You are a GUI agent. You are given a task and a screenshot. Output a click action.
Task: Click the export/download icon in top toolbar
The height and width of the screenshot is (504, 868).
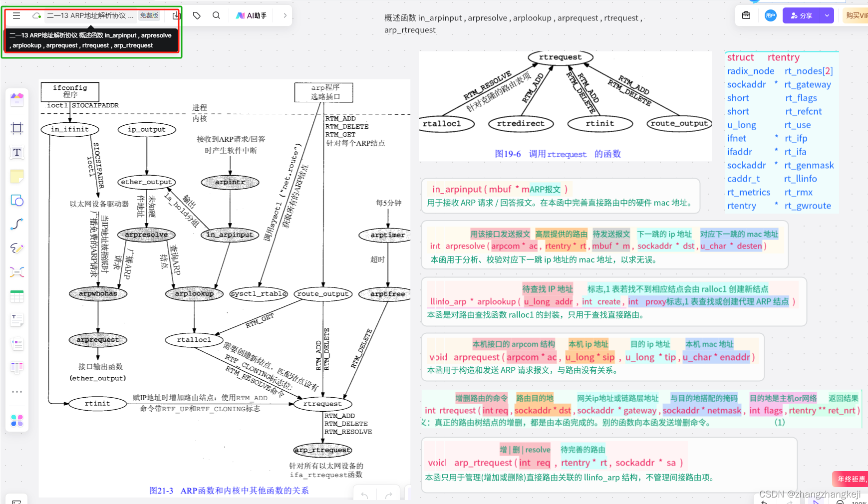pyautogui.click(x=176, y=16)
